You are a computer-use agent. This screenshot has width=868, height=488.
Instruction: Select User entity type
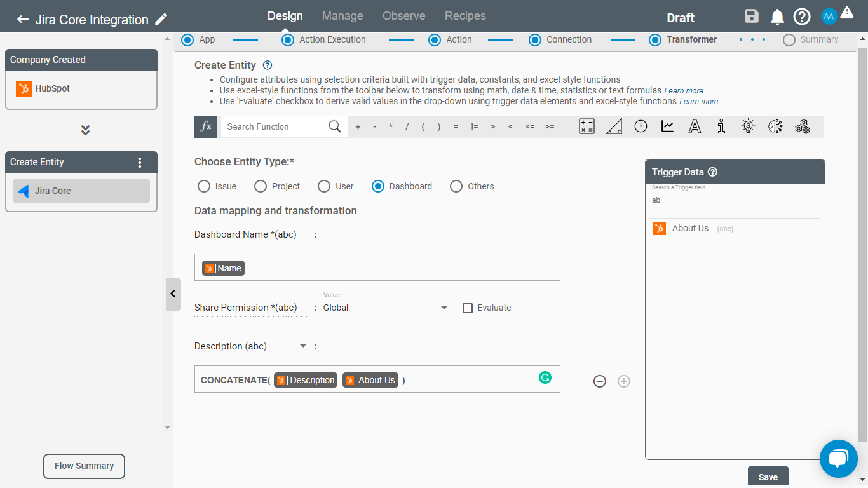pyautogui.click(x=324, y=186)
